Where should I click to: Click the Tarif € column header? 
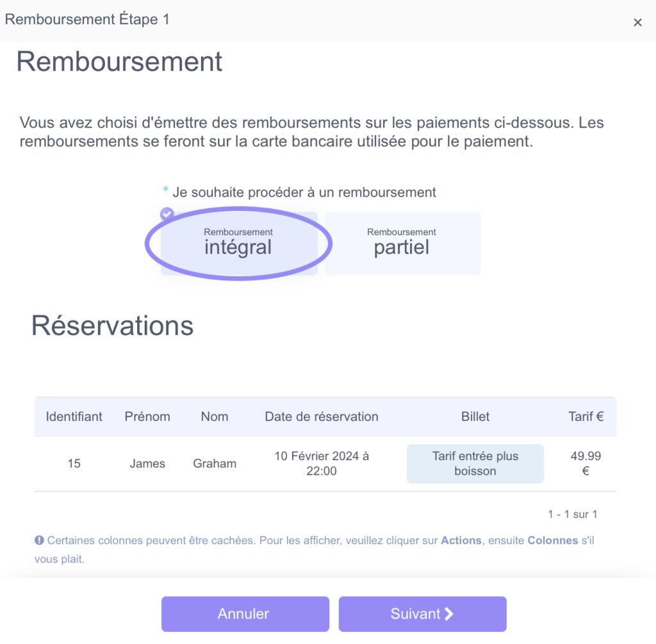pos(586,417)
